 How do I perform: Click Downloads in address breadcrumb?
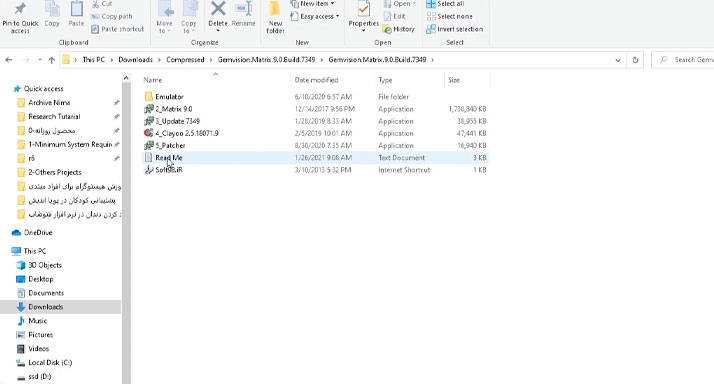135,60
